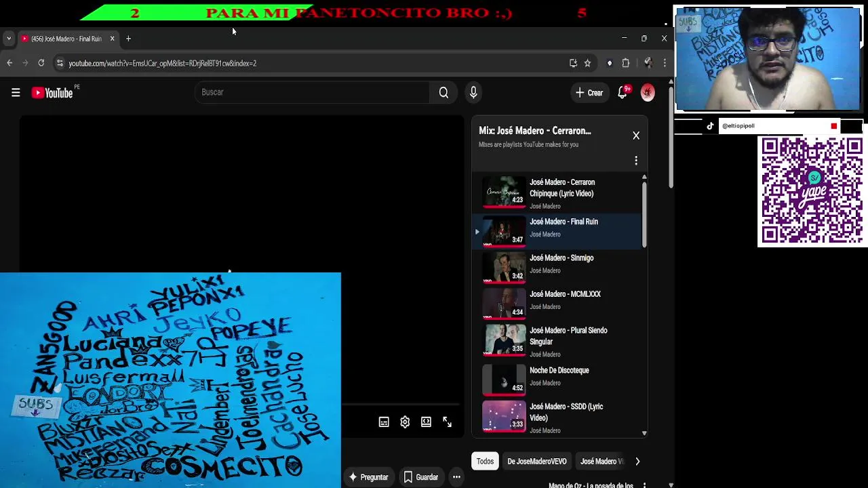This screenshot has height=488, width=868.
Task: Click the search magnifier button
Action: (443, 93)
